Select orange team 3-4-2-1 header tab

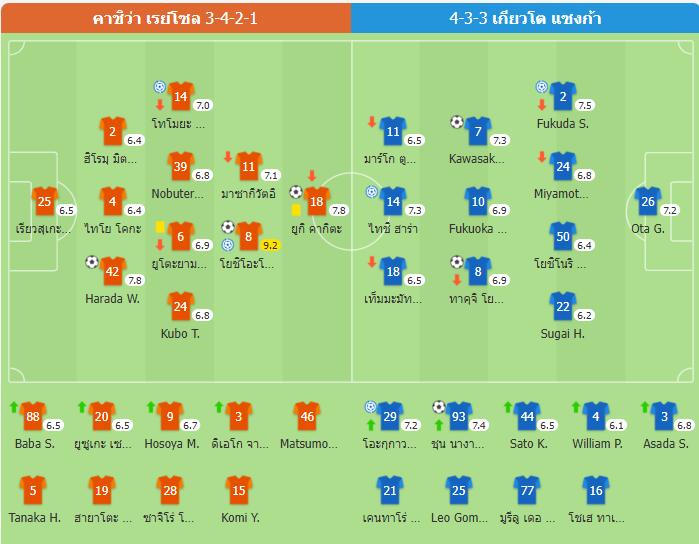point(176,18)
